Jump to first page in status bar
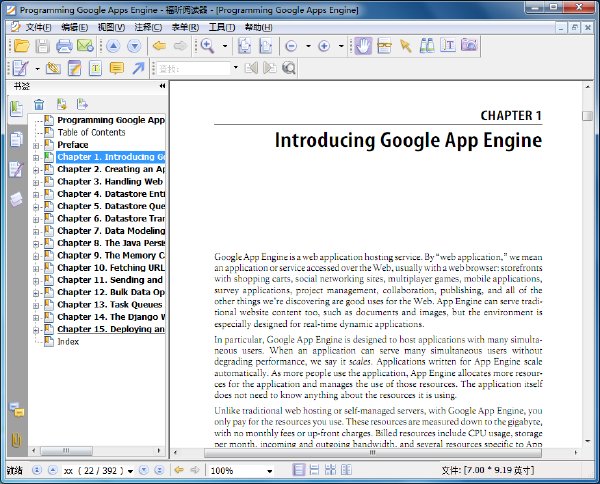This screenshot has height=484, width=600. point(37,470)
